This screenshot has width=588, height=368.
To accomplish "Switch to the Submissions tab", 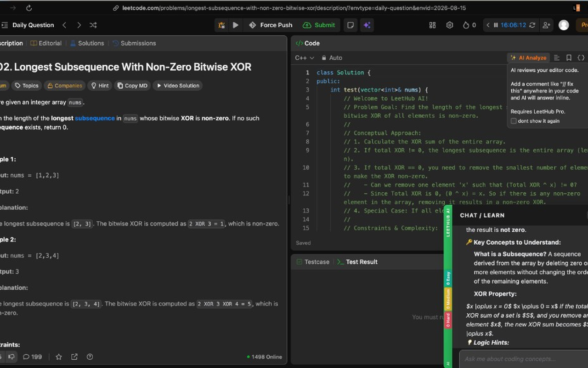I will (x=134, y=43).
